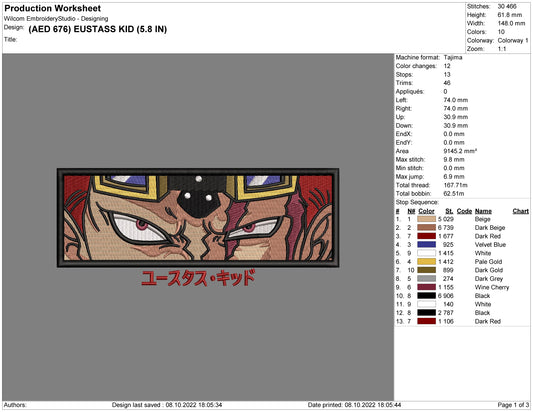533x412 pixels.
Task: Click the Max jump value '6.9 mm'
Action: (x=453, y=176)
